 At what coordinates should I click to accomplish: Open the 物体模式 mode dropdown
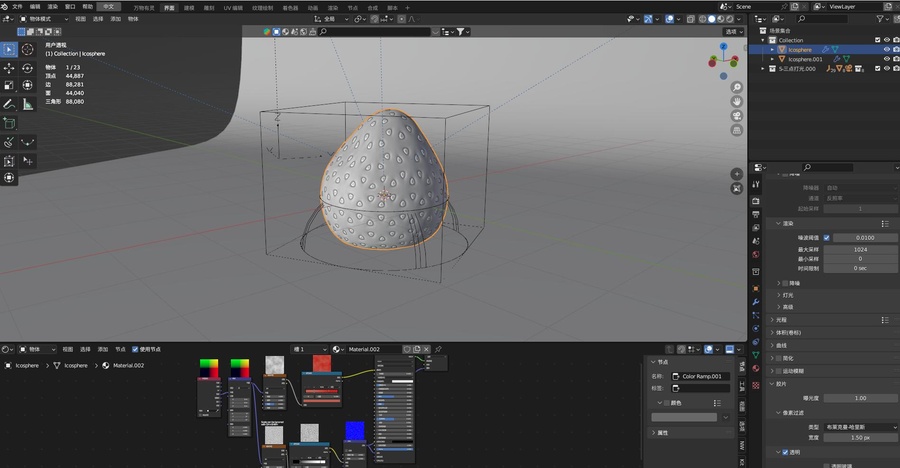(44, 19)
